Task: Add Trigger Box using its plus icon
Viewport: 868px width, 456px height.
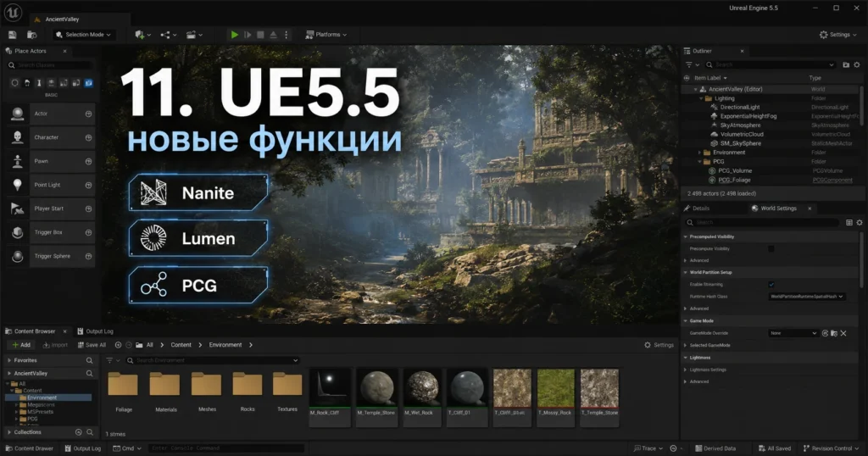Action: [88, 233]
